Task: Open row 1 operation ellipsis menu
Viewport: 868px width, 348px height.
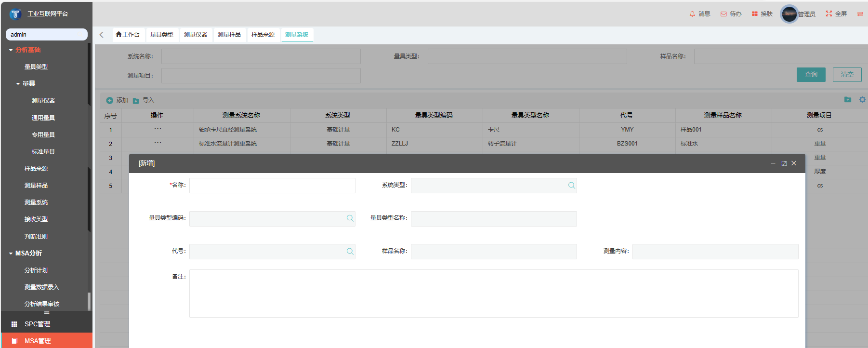Action: tap(158, 129)
